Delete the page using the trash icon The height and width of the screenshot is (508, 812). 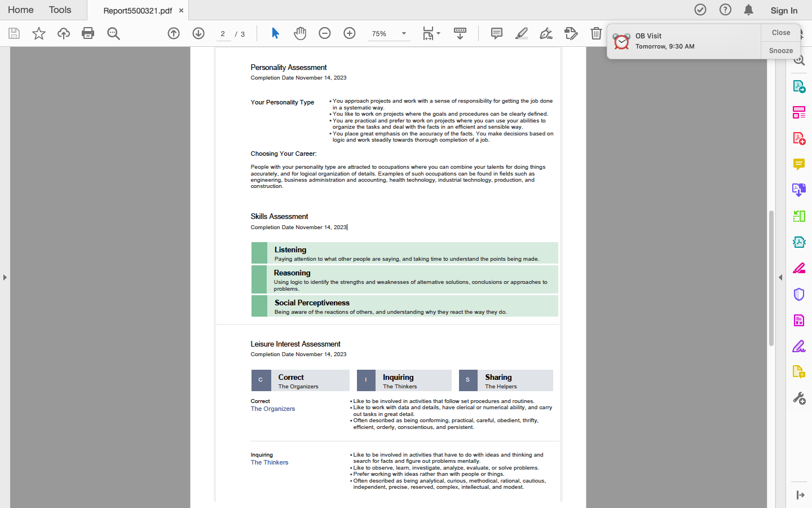596,33
